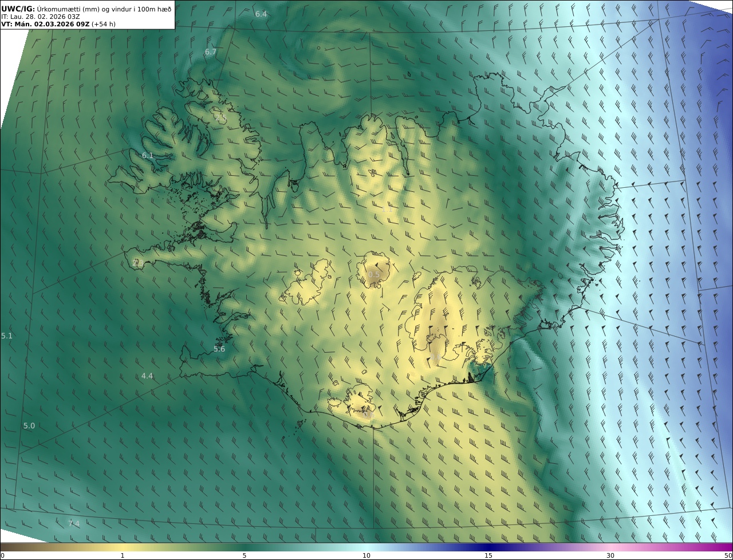Click the colorbar tick label "15"
This screenshot has width=733, height=560.
[488, 555]
